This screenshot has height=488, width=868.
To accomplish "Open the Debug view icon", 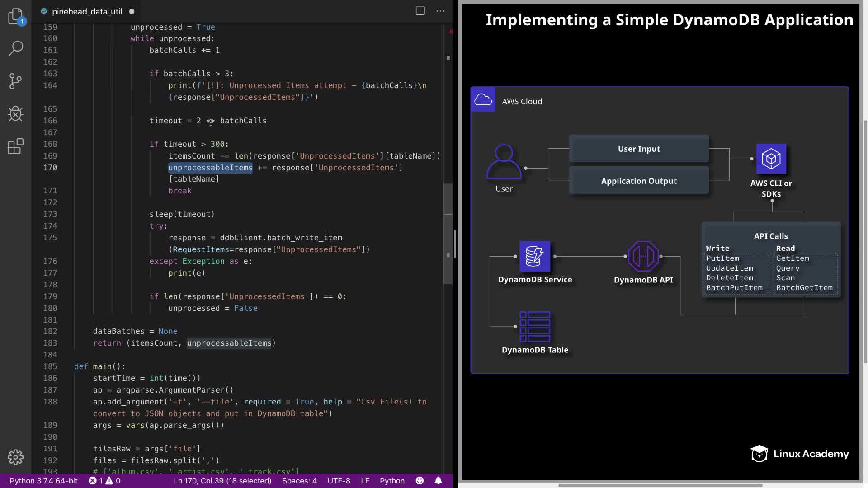I will (x=15, y=113).
